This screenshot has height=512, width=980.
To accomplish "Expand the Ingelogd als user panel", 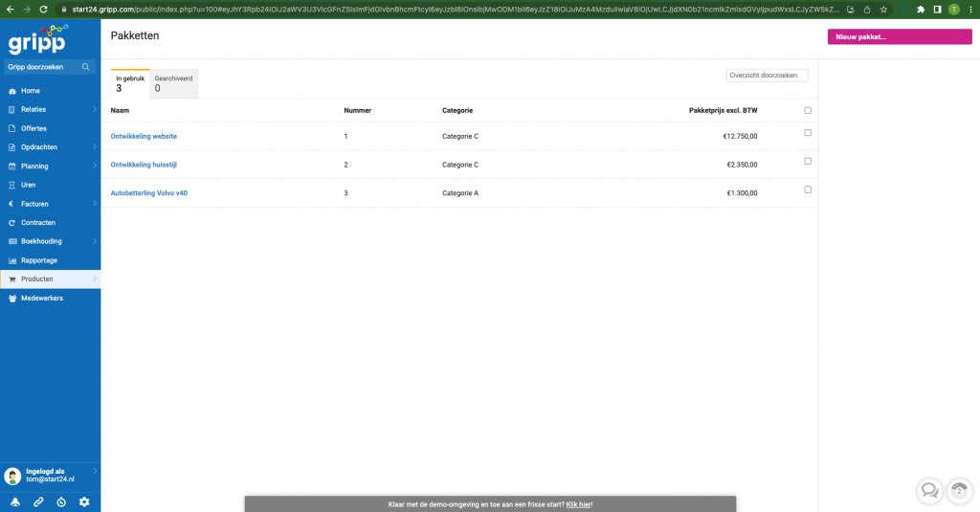I will (x=94, y=471).
